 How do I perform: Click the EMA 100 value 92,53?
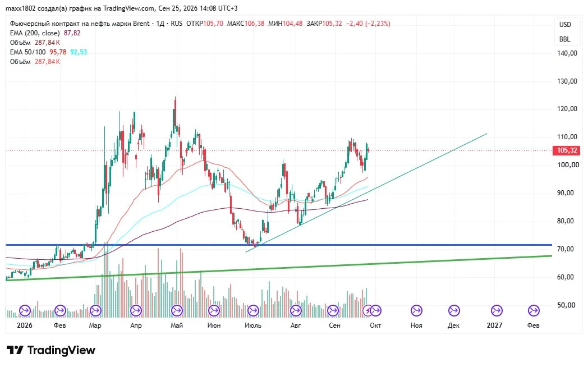coord(79,52)
